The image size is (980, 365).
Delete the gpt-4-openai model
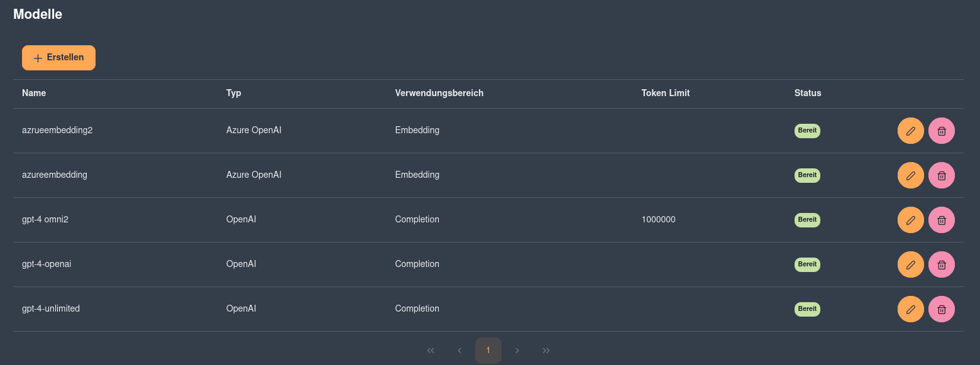click(x=942, y=264)
